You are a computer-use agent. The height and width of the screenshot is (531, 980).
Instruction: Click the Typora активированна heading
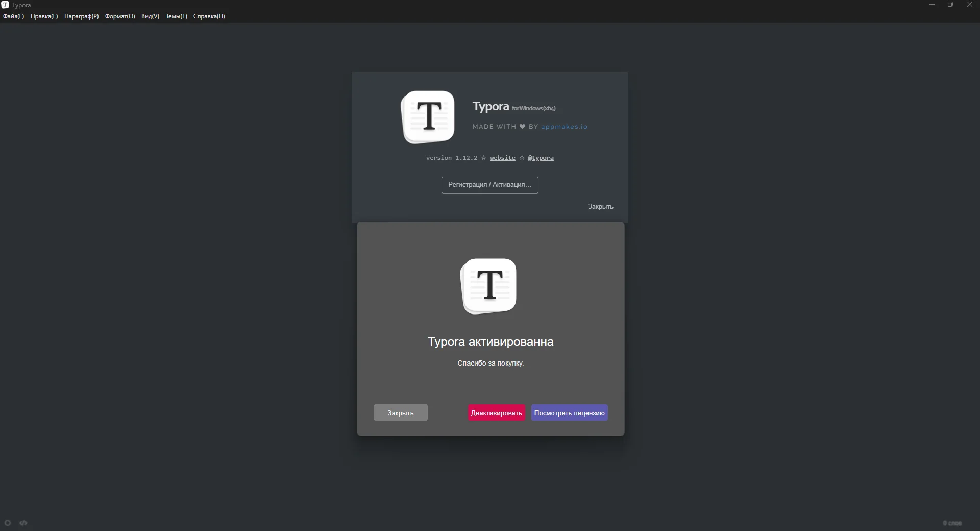491,342
